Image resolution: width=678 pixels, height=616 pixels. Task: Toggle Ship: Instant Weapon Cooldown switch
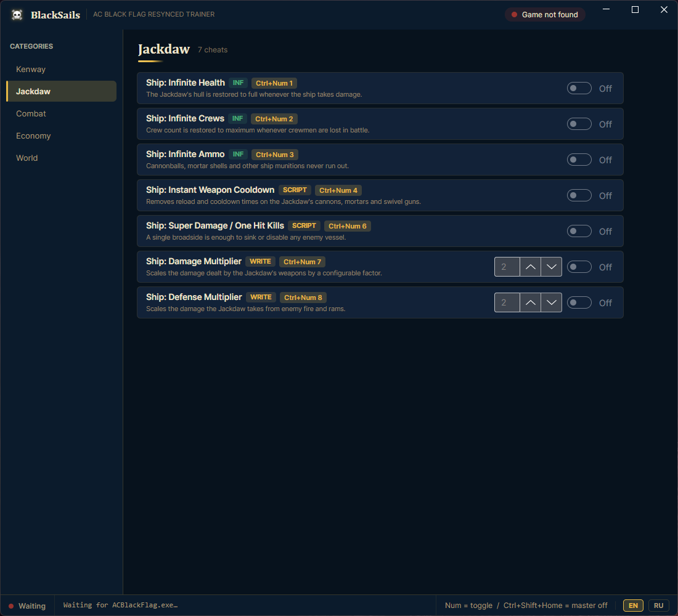579,195
